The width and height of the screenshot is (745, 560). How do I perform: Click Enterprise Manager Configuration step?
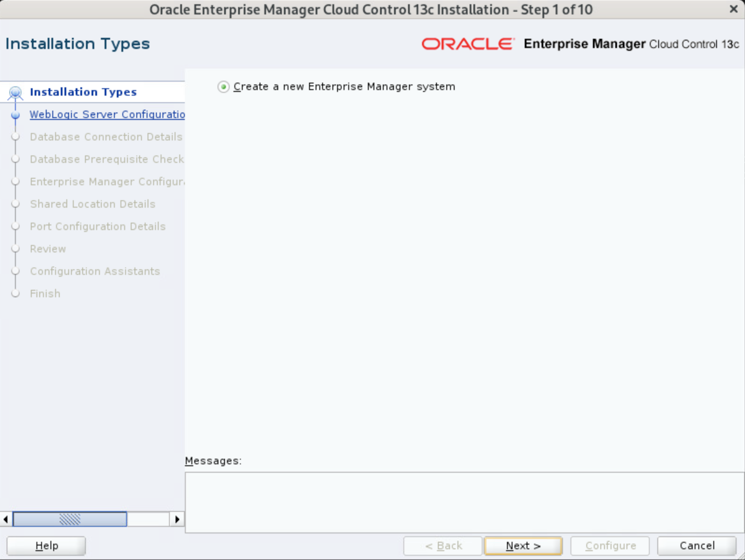click(107, 182)
